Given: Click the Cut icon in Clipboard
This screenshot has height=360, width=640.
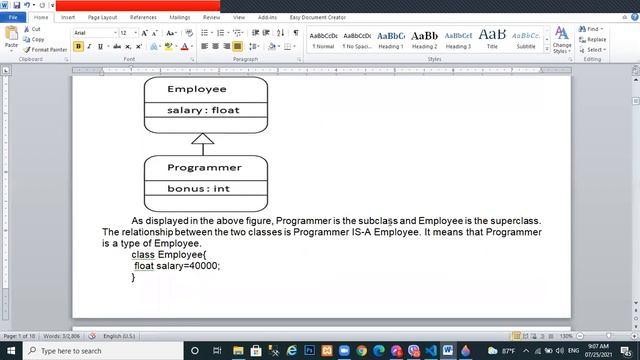Looking at the screenshot, I should (x=27, y=29).
